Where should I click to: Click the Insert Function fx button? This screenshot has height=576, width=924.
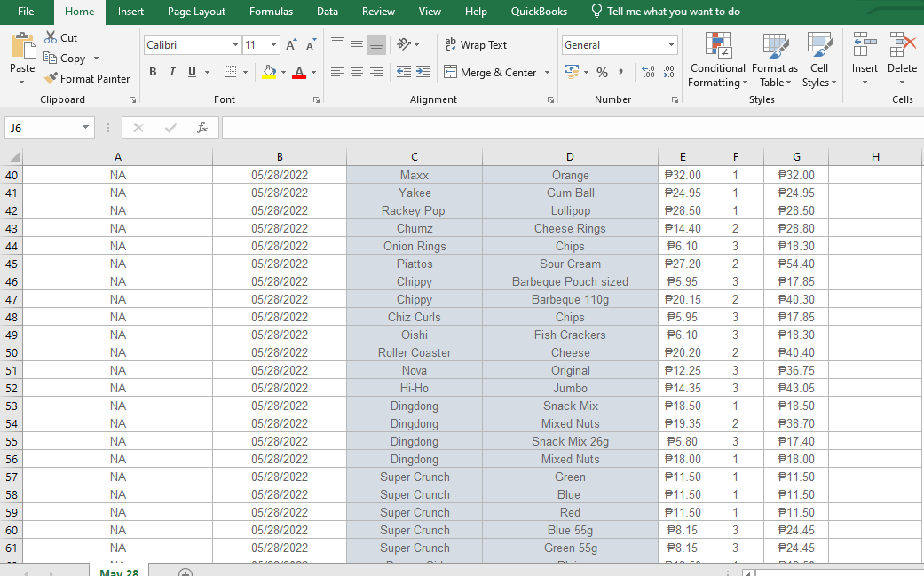[202, 128]
